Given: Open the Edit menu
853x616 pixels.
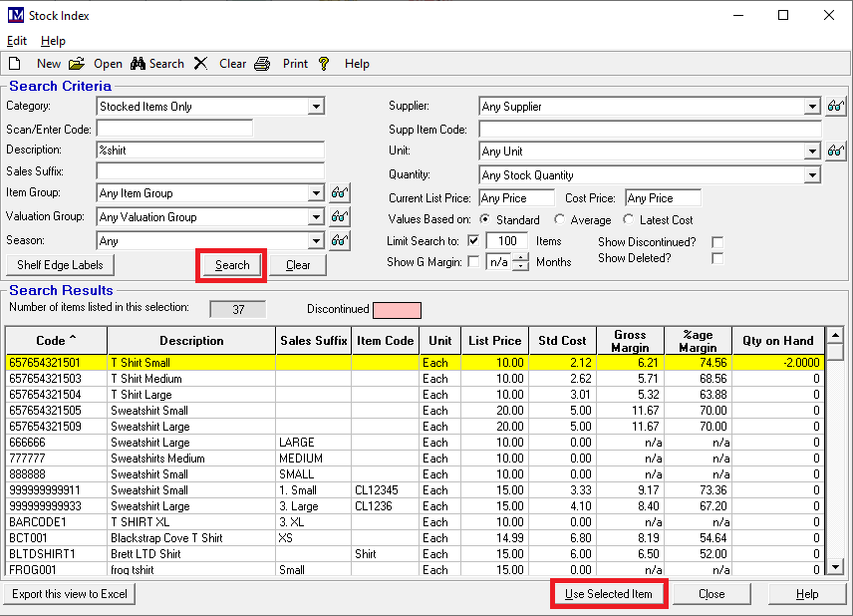Looking at the screenshot, I should 17,41.
